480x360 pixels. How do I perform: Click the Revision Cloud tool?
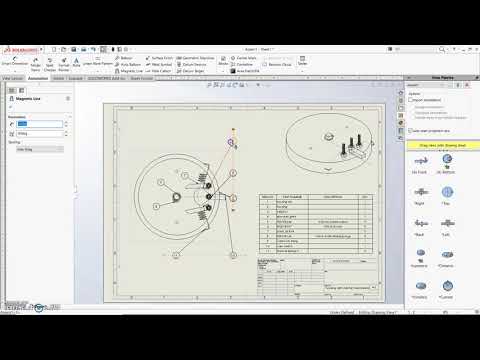[x=277, y=64]
